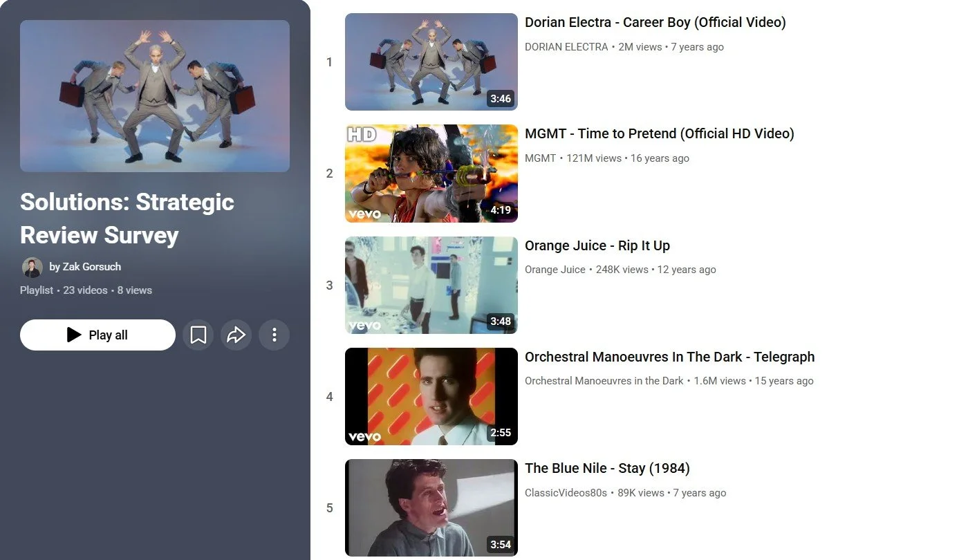Click the 'Playlist • 23 videos • 8 views' text
The width and height of the screenshot is (977, 560).
tap(86, 290)
